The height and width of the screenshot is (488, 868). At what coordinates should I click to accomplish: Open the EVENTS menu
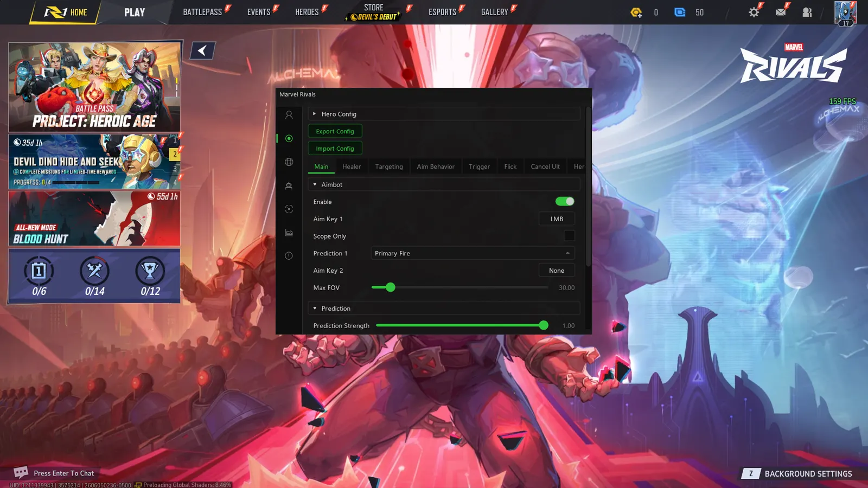259,12
